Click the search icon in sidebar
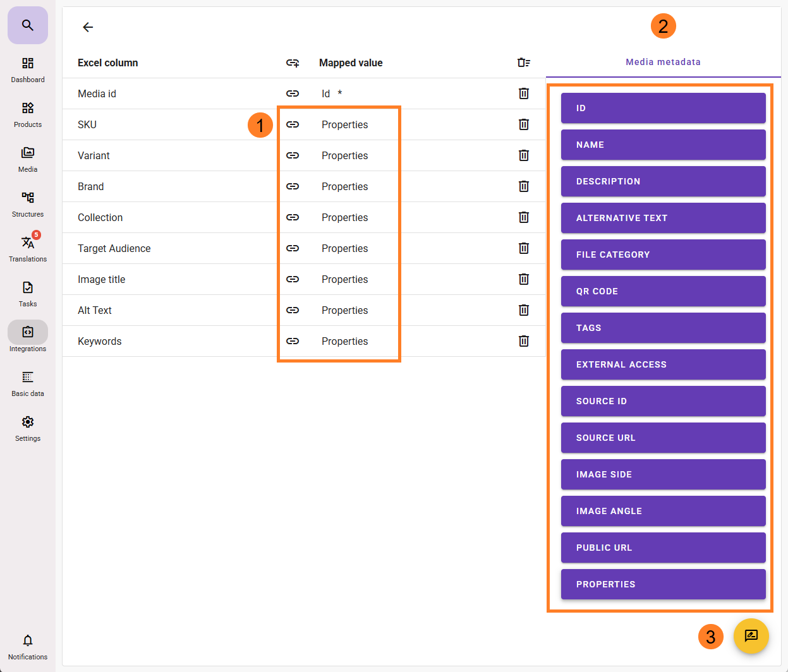This screenshot has width=788, height=672. point(27,25)
